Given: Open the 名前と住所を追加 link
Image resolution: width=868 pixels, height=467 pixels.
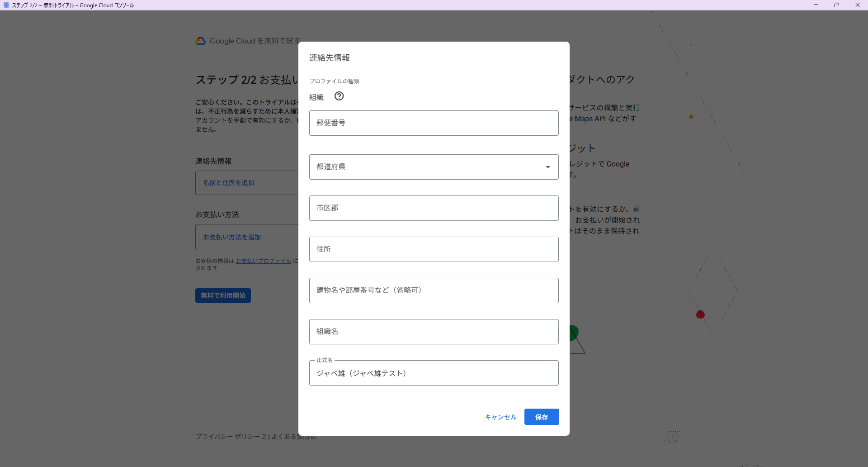Looking at the screenshot, I should point(228,183).
